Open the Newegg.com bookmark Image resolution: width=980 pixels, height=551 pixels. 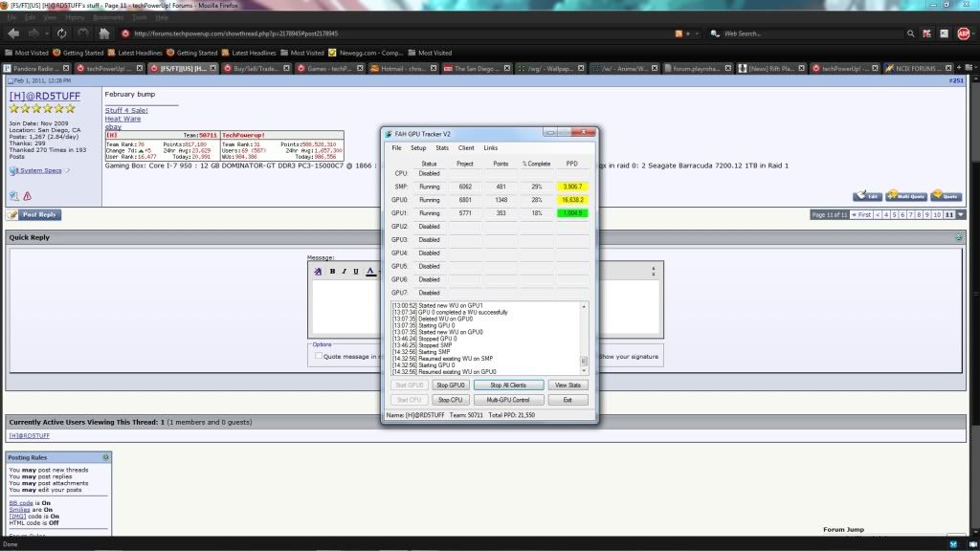pyautogui.click(x=366, y=54)
